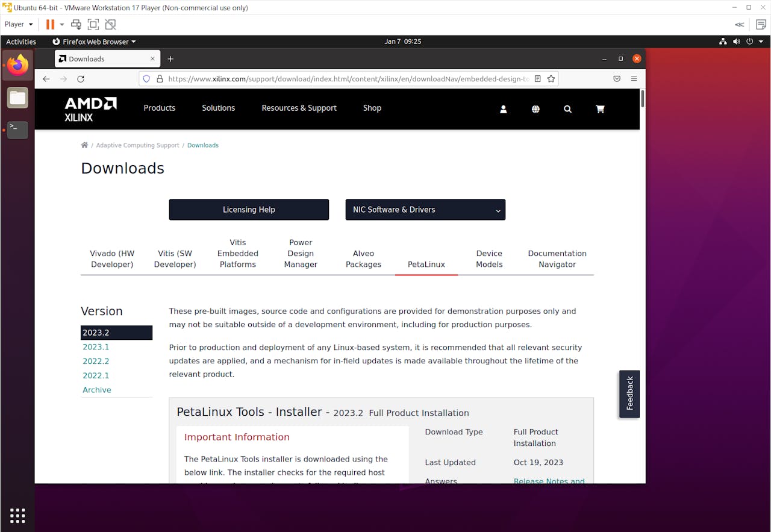Viewport: 771px width, 532px height.
Task: Open the shopping cart icon
Action: tap(600, 109)
